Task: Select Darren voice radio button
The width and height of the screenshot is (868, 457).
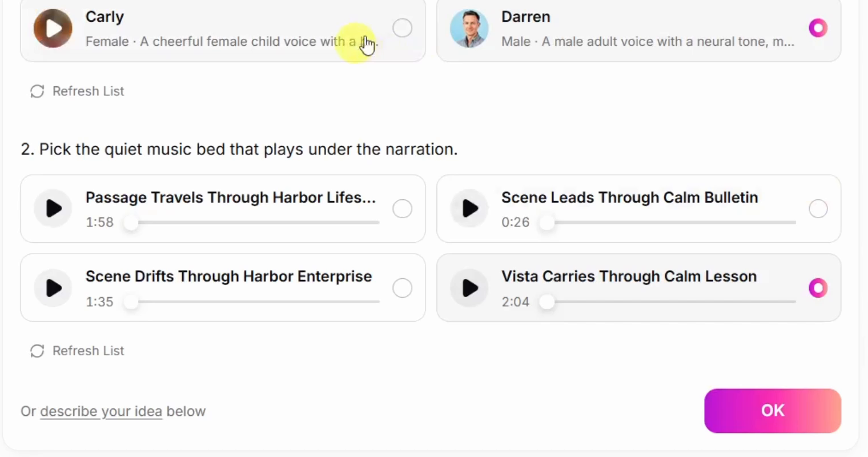Action: pos(818,27)
